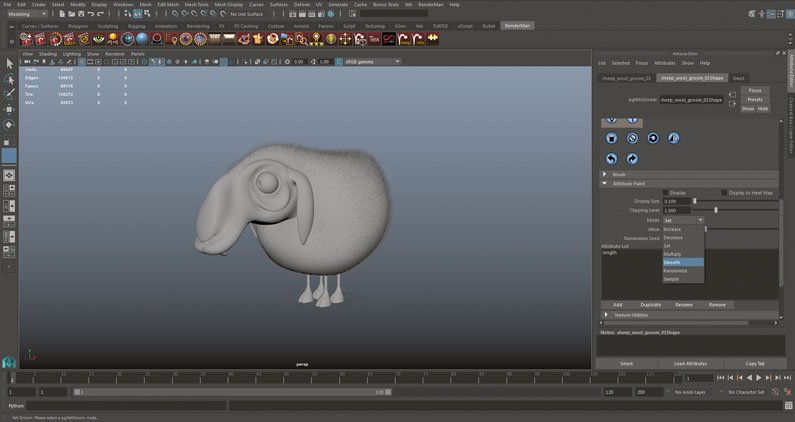Open the Deform menu in the menu bar
This screenshot has width=795, height=422.
click(x=301, y=5)
